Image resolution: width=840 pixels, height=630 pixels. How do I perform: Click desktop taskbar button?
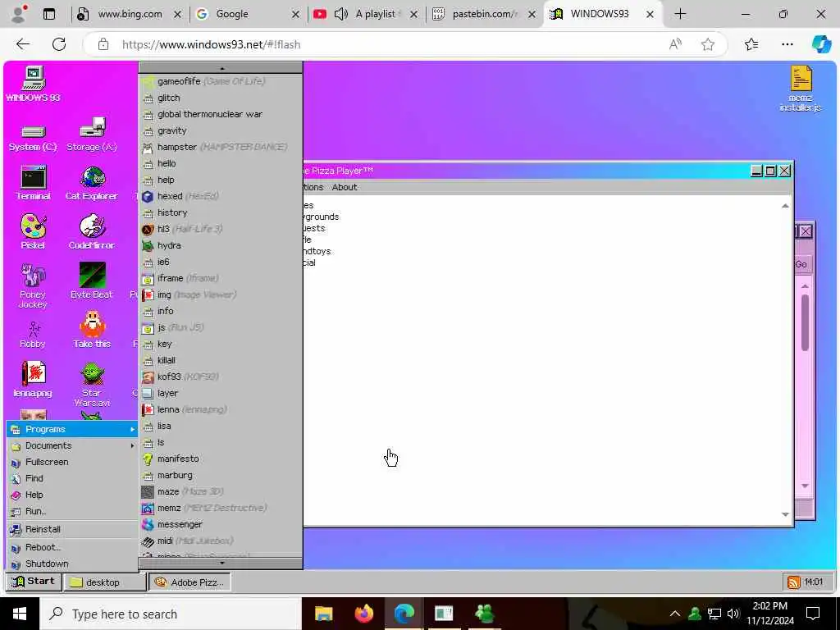(104, 582)
